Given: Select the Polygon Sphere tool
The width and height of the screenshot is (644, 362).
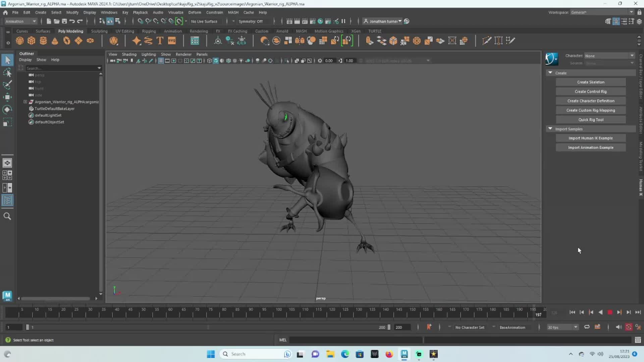Looking at the screenshot, I should point(19,41).
